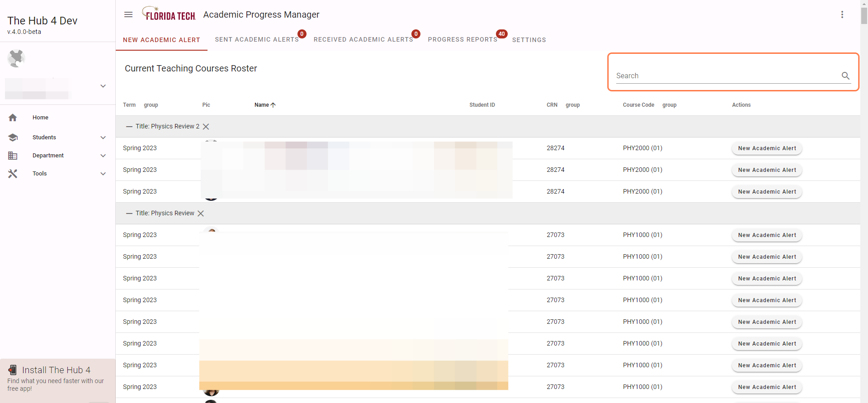Click the search magnifier icon
This screenshot has width=868, height=403.
pos(845,76)
